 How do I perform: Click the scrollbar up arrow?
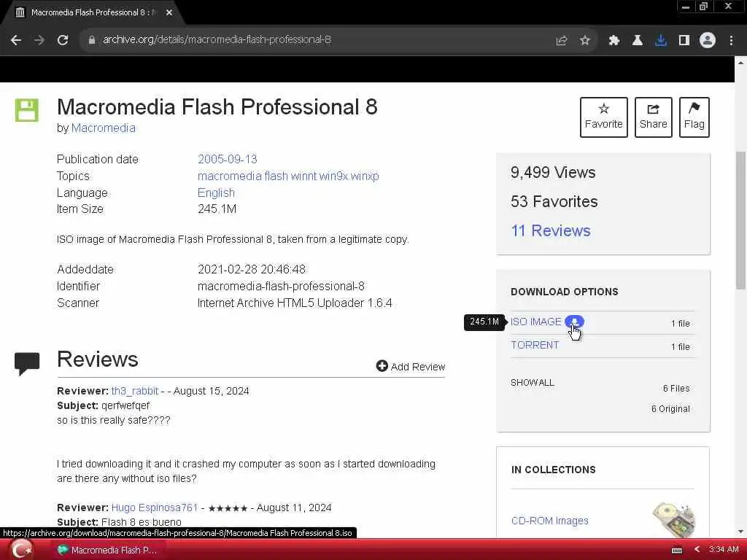740,63
